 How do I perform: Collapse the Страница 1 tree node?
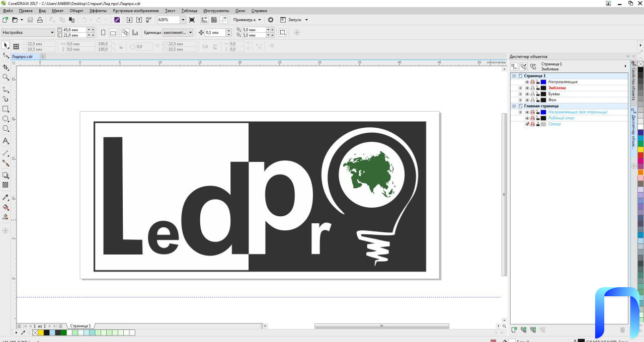coord(514,76)
